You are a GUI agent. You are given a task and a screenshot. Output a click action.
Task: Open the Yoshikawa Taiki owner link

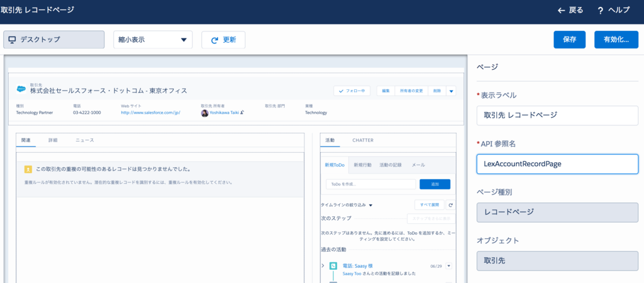pos(225,113)
